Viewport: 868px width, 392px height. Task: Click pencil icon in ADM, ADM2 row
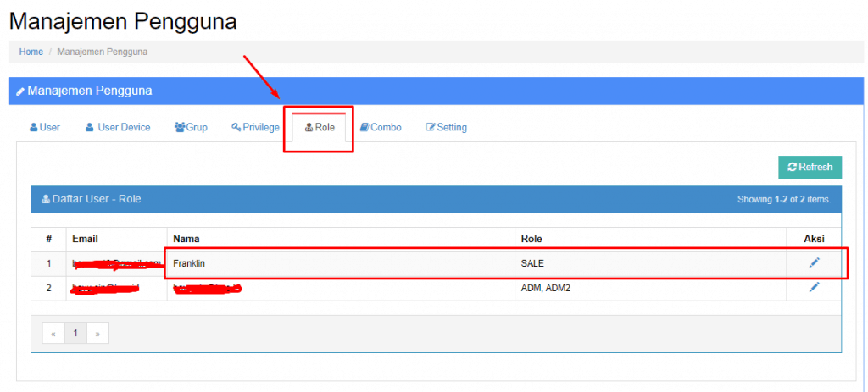814,287
